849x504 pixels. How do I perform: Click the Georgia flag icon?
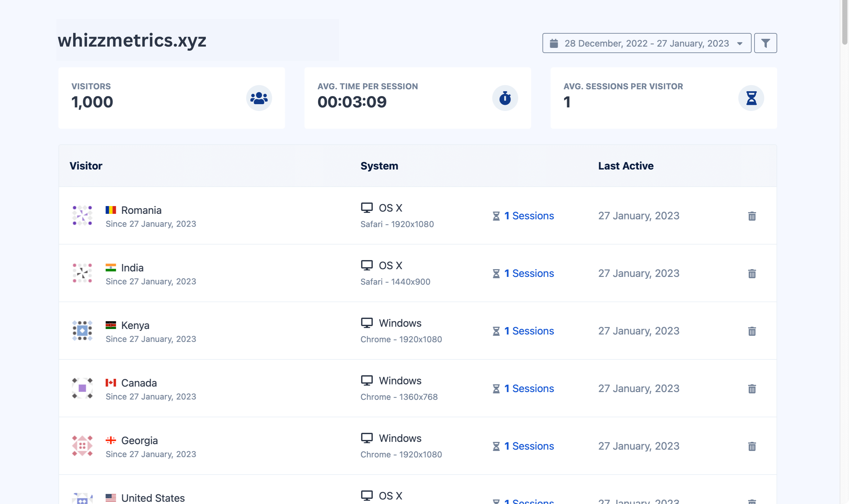tap(111, 441)
